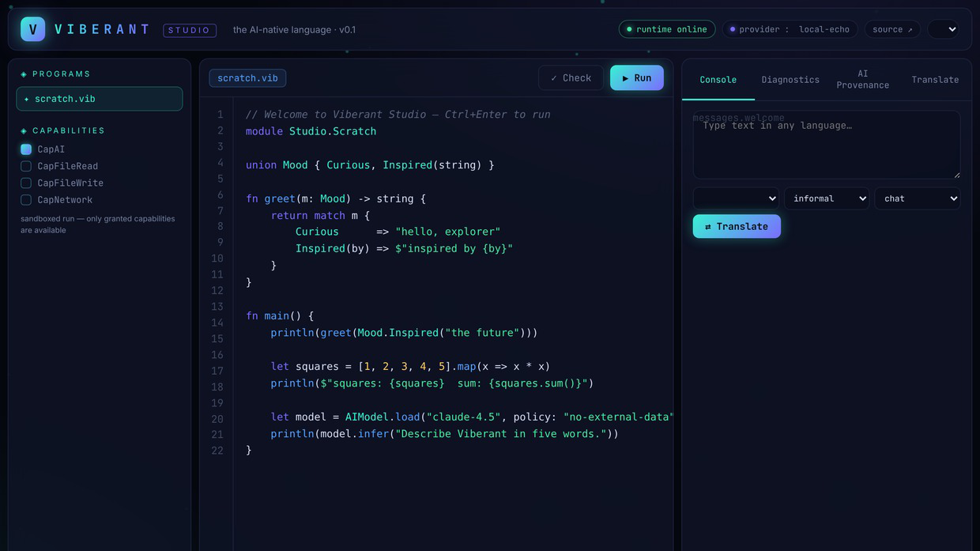Click the runtime online status pill

pyautogui.click(x=667, y=29)
